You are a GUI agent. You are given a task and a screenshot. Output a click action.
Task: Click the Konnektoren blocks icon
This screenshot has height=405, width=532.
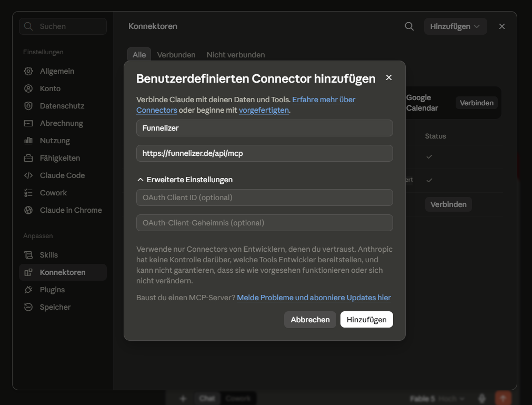click(x=28, y=272)
